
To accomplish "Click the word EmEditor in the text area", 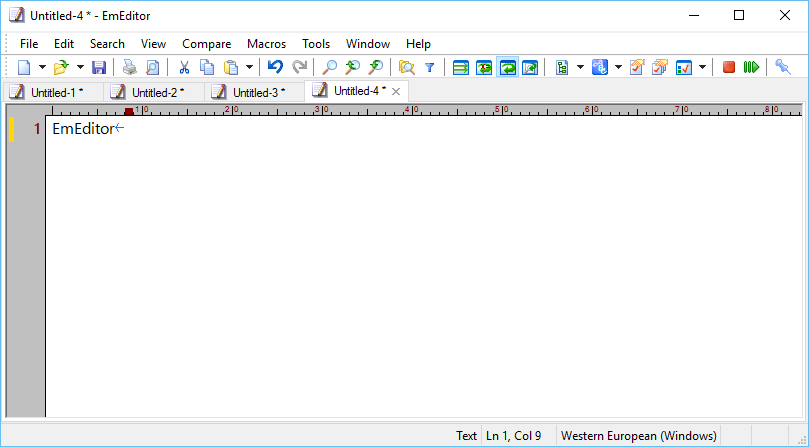I will coord(83,129).
